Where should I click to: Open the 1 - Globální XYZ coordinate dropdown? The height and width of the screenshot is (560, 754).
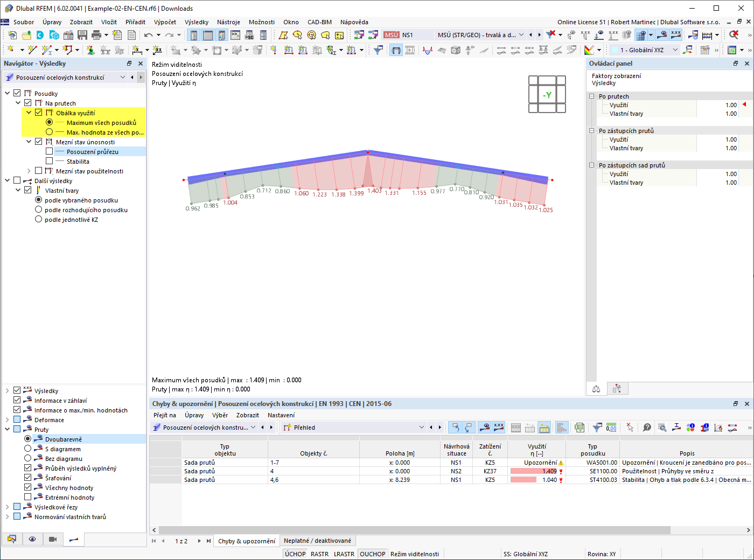pyautogui.click(x=675, y=50)
